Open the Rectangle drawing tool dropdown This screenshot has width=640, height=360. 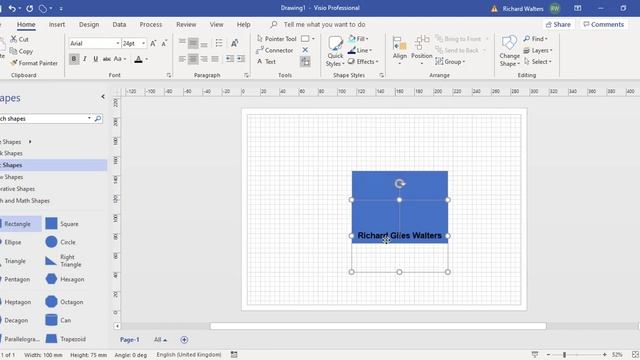click(313, 39)
